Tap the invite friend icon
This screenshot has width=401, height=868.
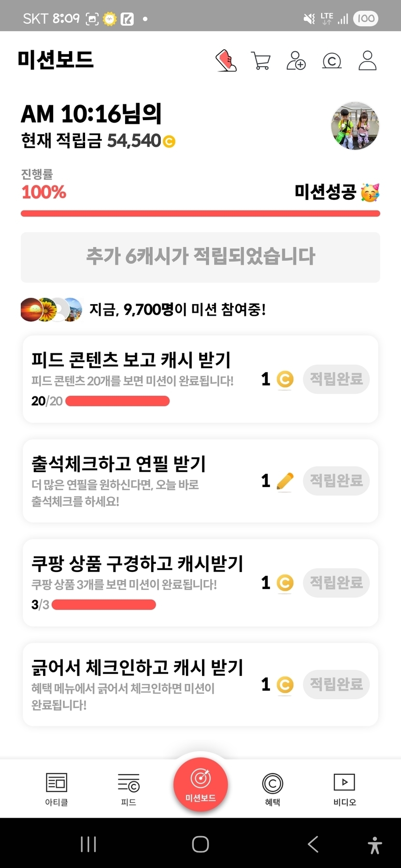click(x=296, y=61)
